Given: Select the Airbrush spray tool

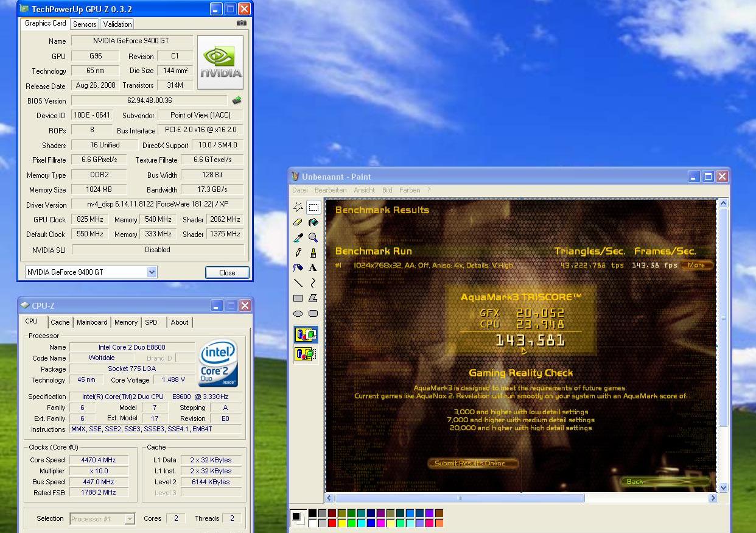Looking at the screenshot, I should (x=298, y=268).
